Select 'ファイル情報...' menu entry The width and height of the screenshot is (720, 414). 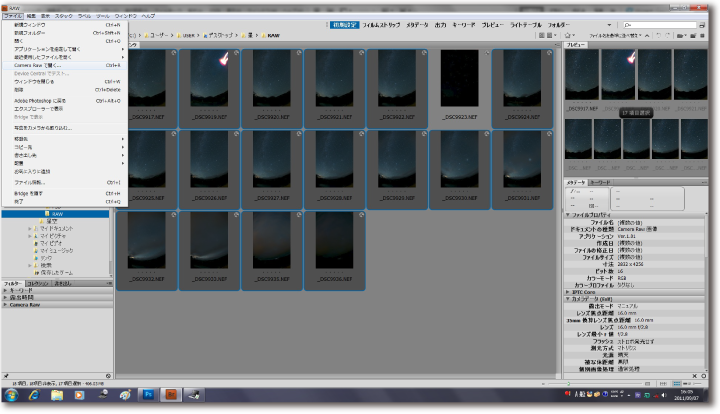click(30, 183)
